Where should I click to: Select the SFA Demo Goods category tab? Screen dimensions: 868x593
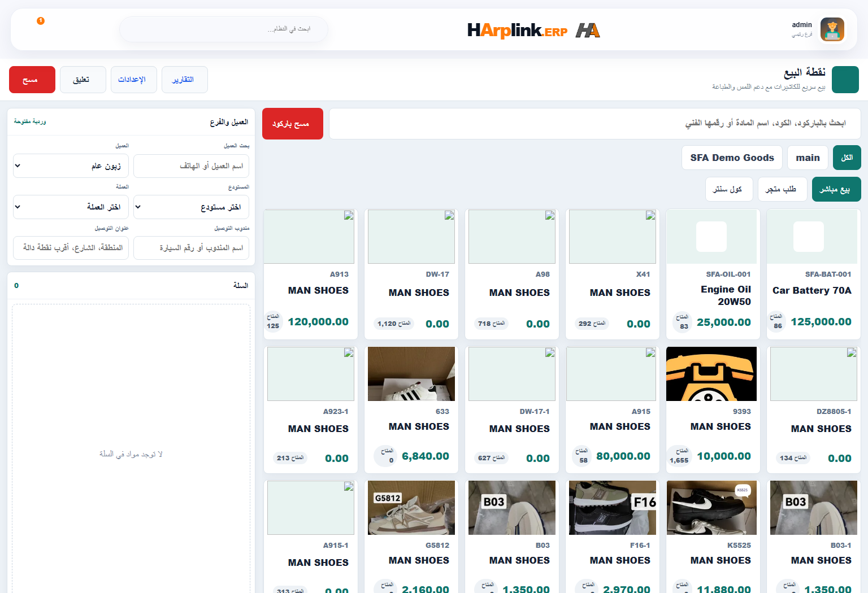(x=732, y=158)
